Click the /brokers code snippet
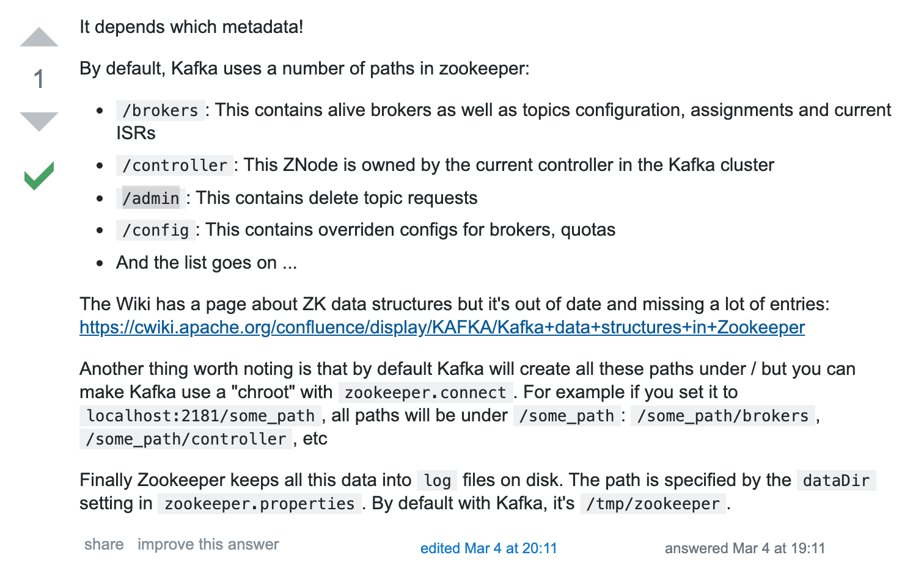This screenshot has width=924, height=563. pyautogui.click(x=160, y=111)
